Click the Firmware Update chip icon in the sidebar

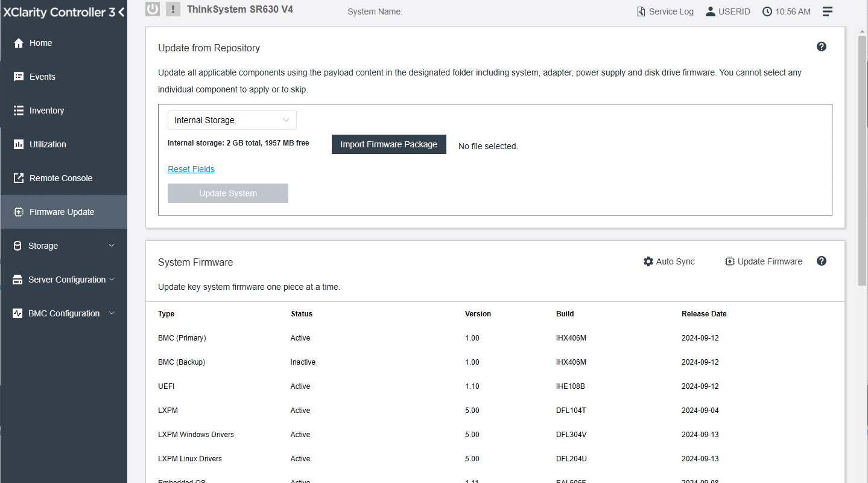[19, 212]
